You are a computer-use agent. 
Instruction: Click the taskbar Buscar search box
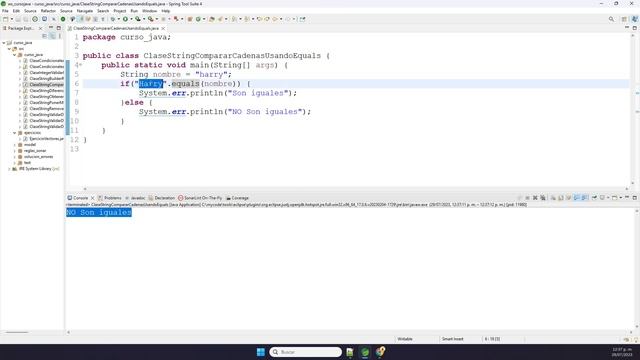(306, 352)
